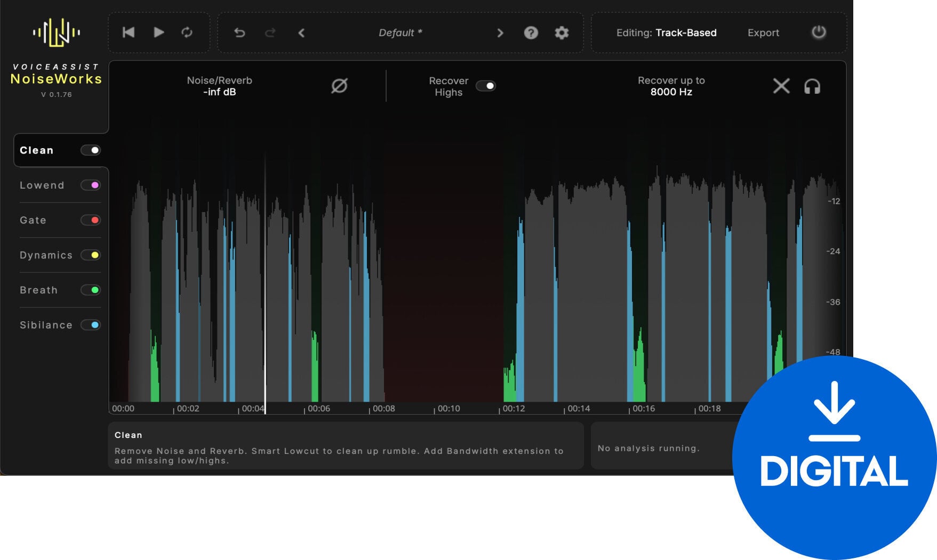Image resolution: width=937 pixels, height=560 pixels.
Task: Click the Noise/Reverb bypass circle icon
Action: [341, 85]
